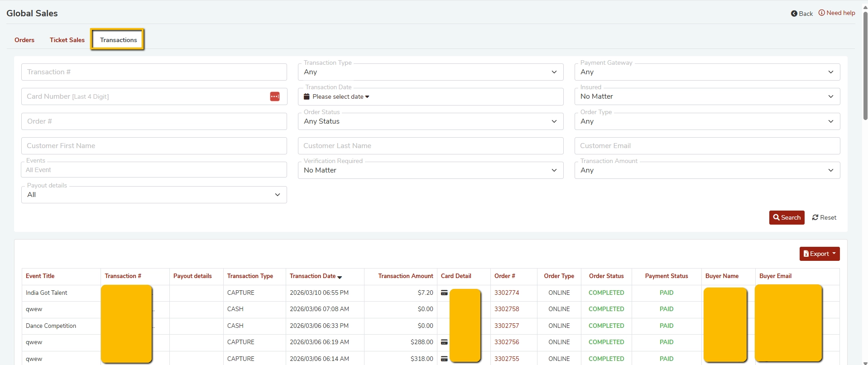This screenshot has height=365, width=868.
Task: Sort by Payment Status column header
Action: (667, 276)
